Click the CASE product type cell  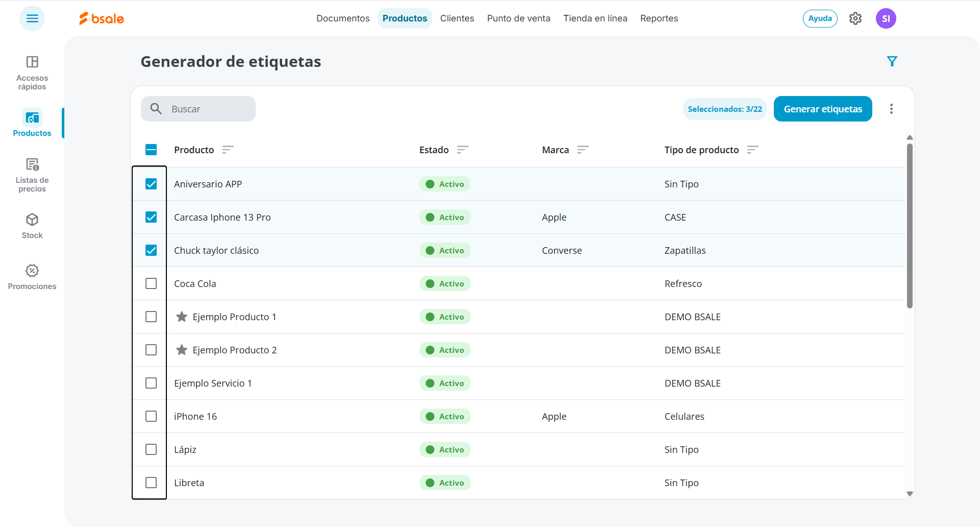coord(675,217)
